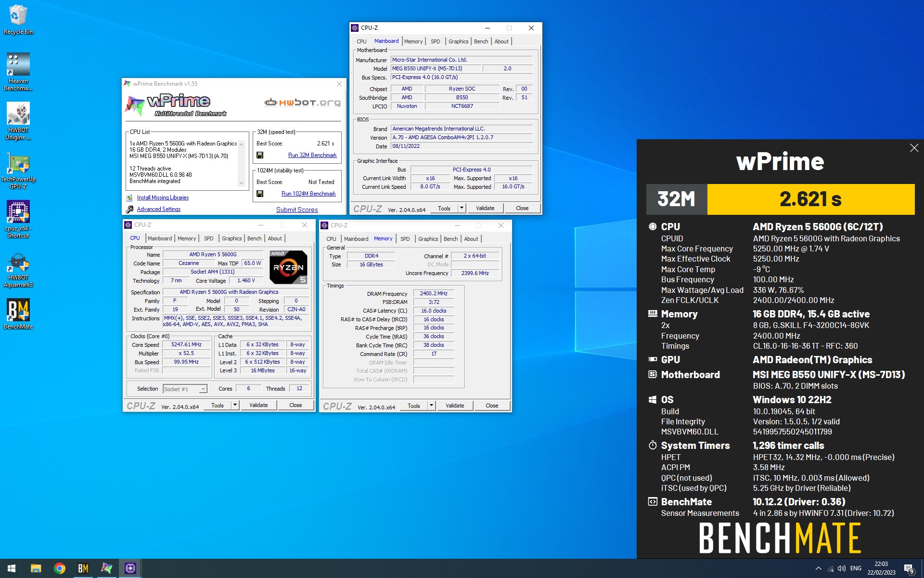This screenshot has width=924, height=578.
Task: Run the 32M Benchmark in wPrime
Action: click(312, 155)
